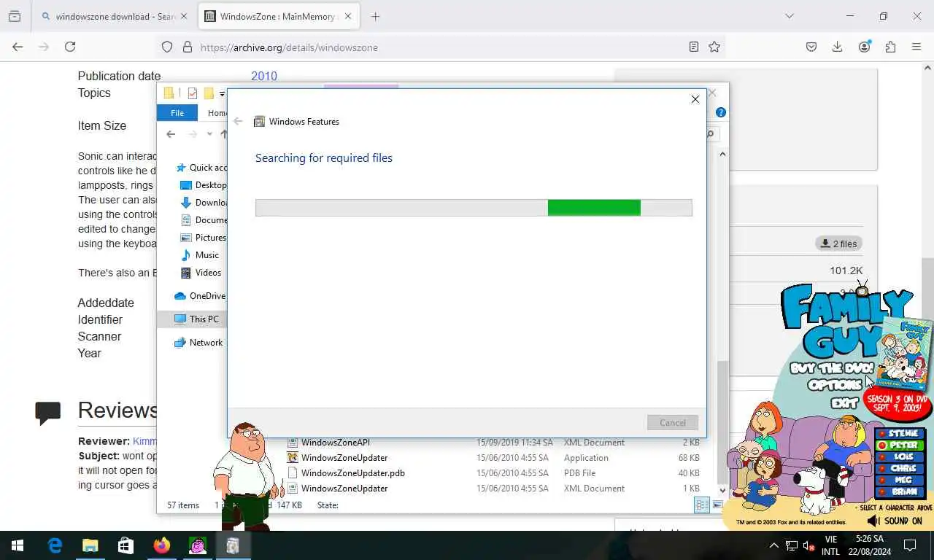The image size is (934, 560).
Task: Open Microsoft Store from taskbar
Action: (x=126, y=545)
